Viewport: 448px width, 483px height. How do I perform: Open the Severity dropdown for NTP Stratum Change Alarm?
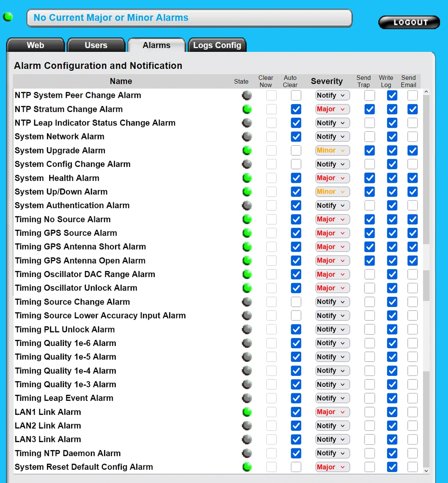click(x=332, y=109)
